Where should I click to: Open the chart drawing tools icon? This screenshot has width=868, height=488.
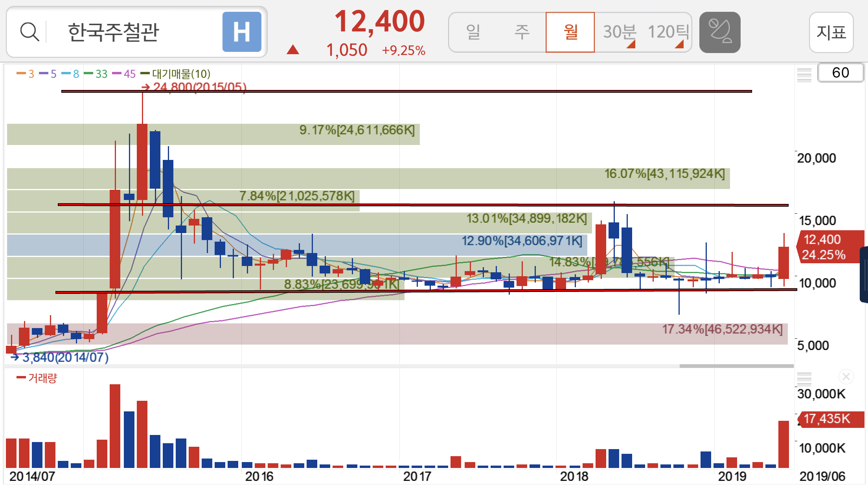[719, 32]
